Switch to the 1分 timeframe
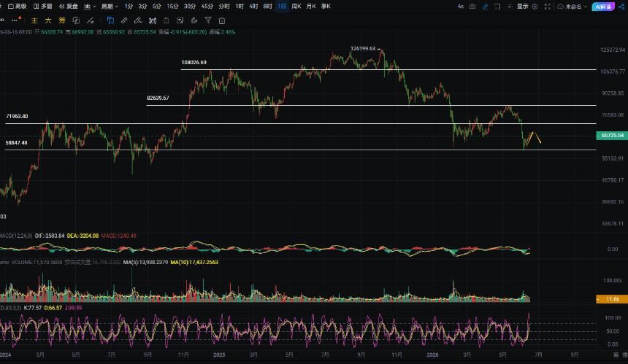Screen dimensions: 628x364 [x=129, y=7]
